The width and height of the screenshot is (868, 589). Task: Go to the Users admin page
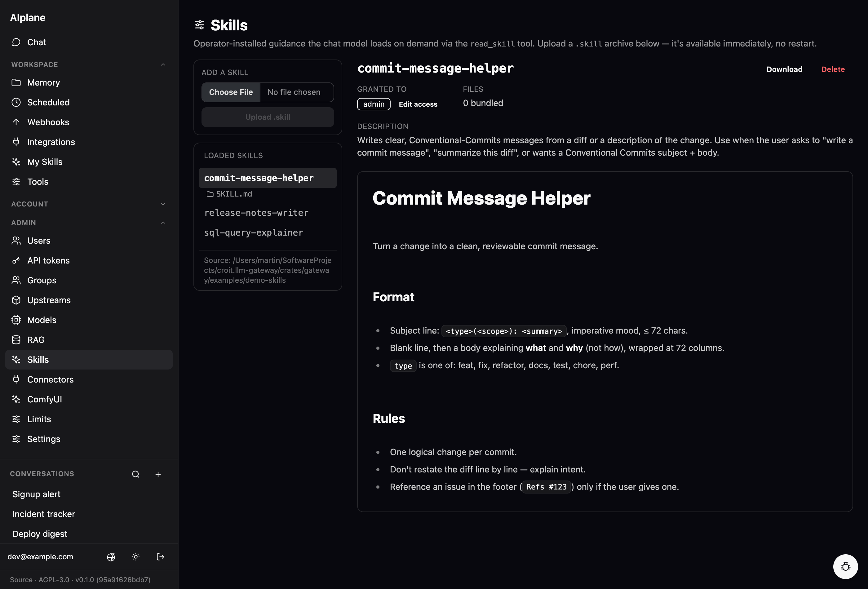[x=89, y=241]
